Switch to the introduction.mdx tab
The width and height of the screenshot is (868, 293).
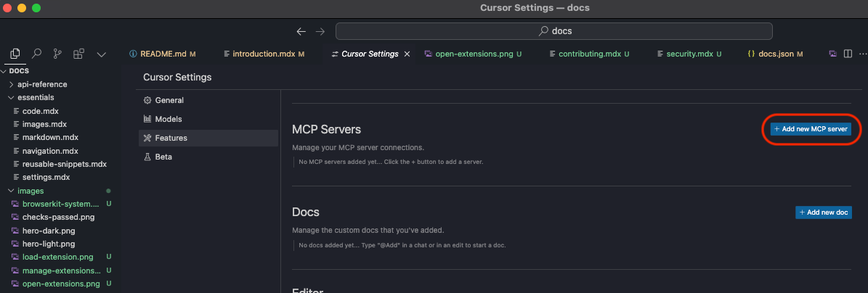tap(264, 54)
